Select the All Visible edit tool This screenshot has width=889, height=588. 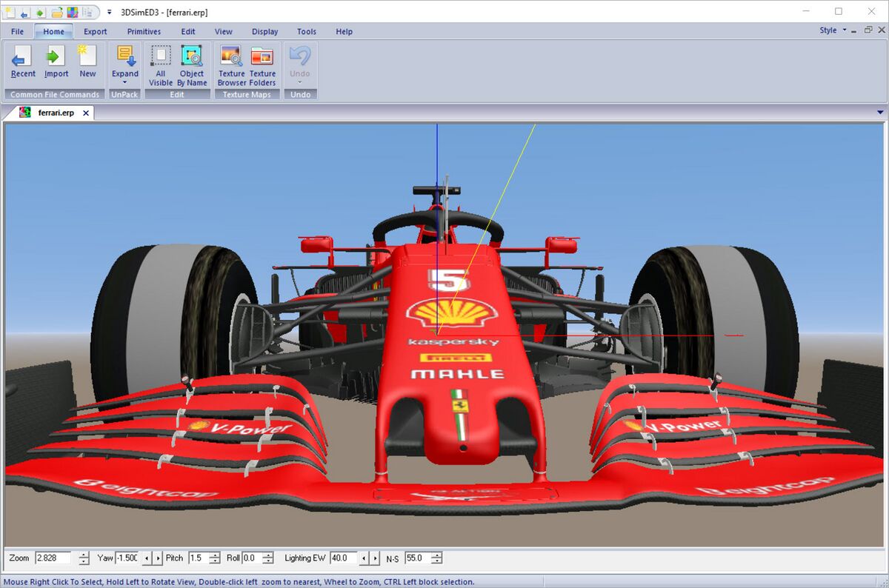162,55
